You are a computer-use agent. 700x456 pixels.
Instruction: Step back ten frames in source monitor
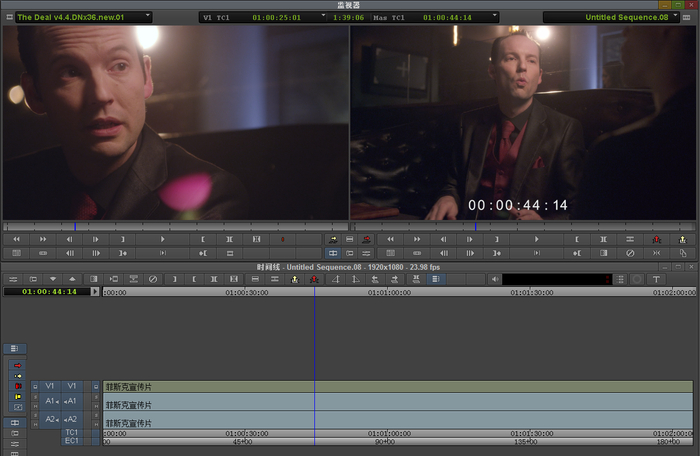pos(69,253)
